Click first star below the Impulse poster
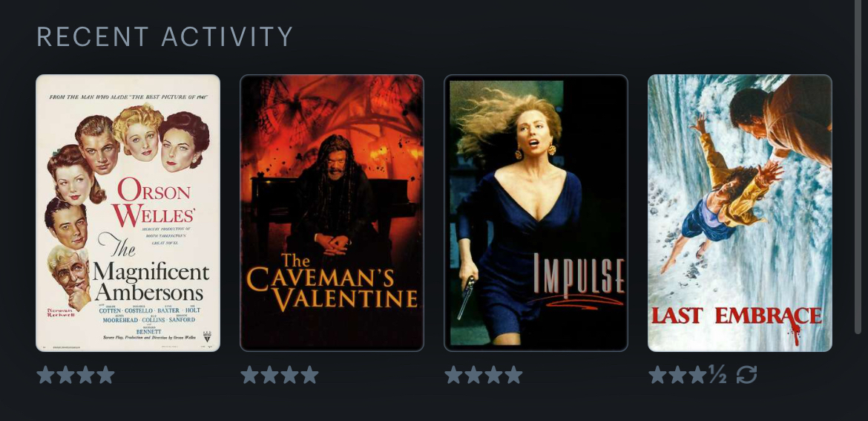Screen dimensions: 868x421 pos(453,374)
